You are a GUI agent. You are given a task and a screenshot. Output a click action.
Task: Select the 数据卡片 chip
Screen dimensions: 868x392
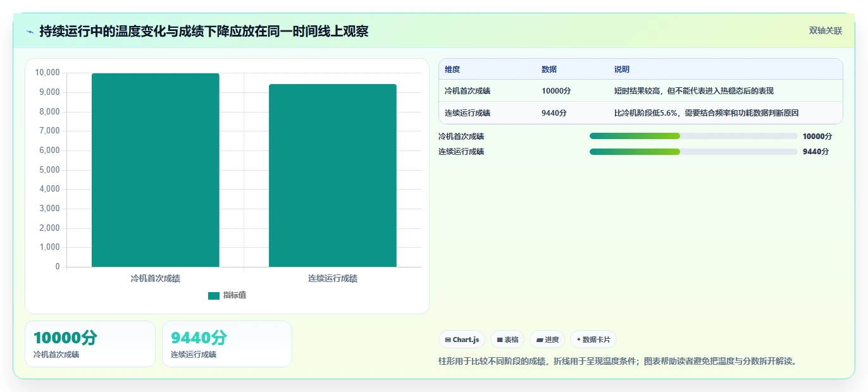click(593, 340)
